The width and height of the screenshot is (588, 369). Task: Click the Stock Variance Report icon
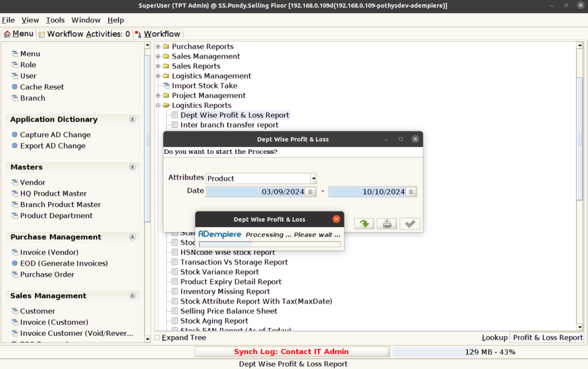175,272
